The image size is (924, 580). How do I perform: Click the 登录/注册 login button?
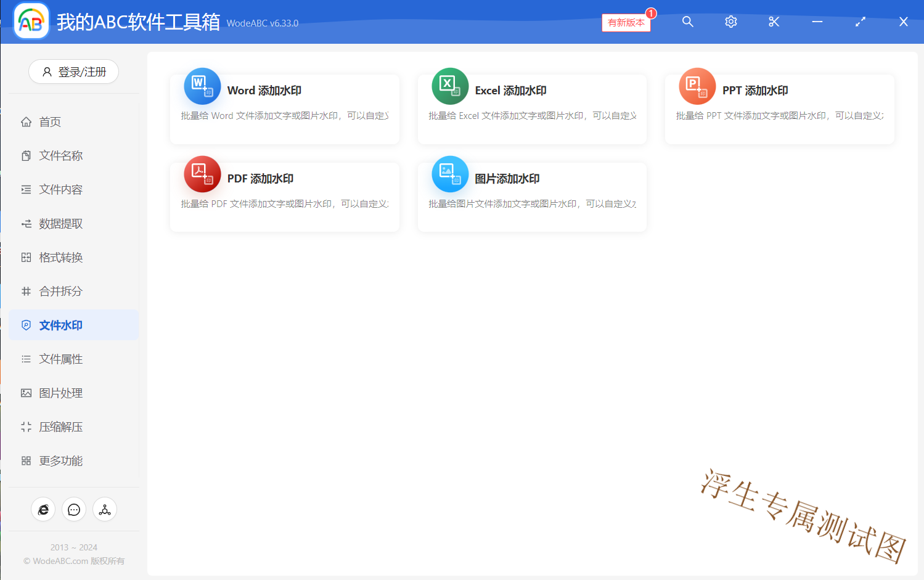(73, 72)
